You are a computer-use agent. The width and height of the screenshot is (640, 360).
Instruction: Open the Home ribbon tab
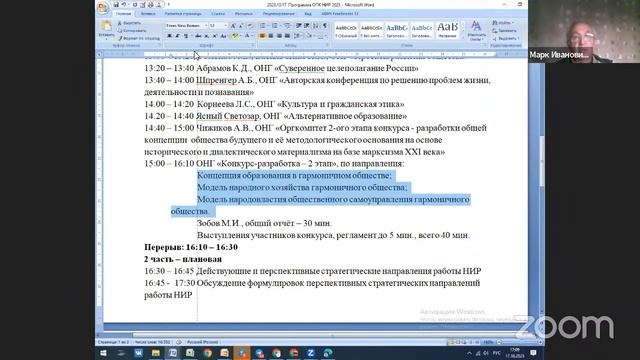point(123,14)
